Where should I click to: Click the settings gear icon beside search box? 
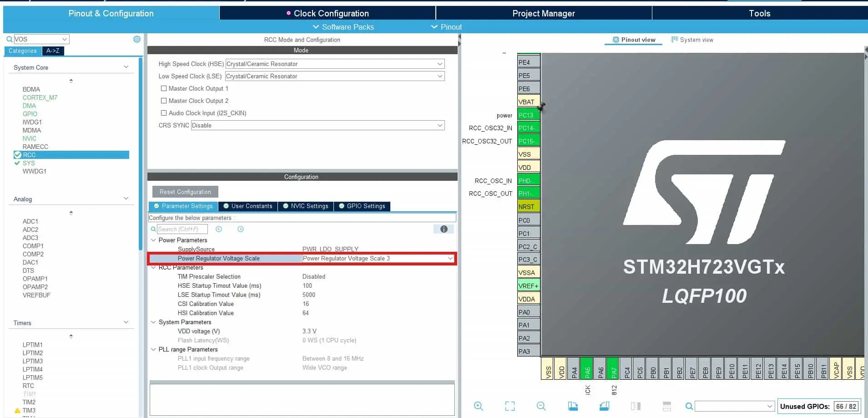tap(137, 39)
